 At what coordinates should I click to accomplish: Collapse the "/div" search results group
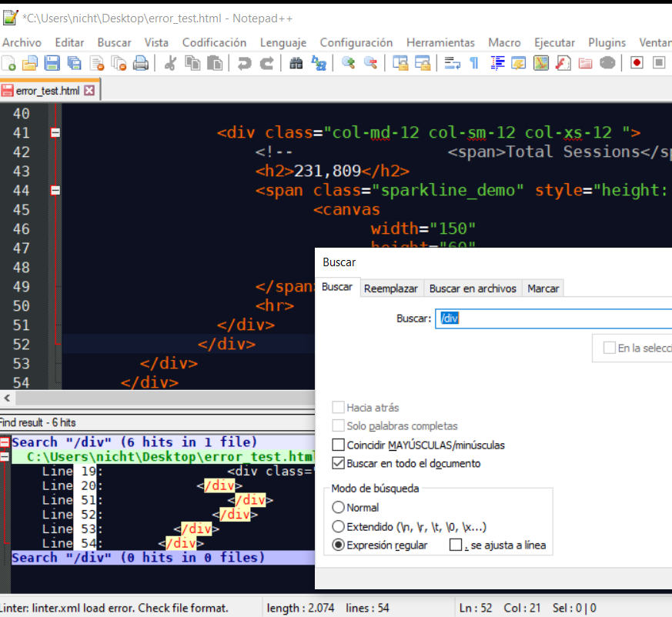coord(5,441)
